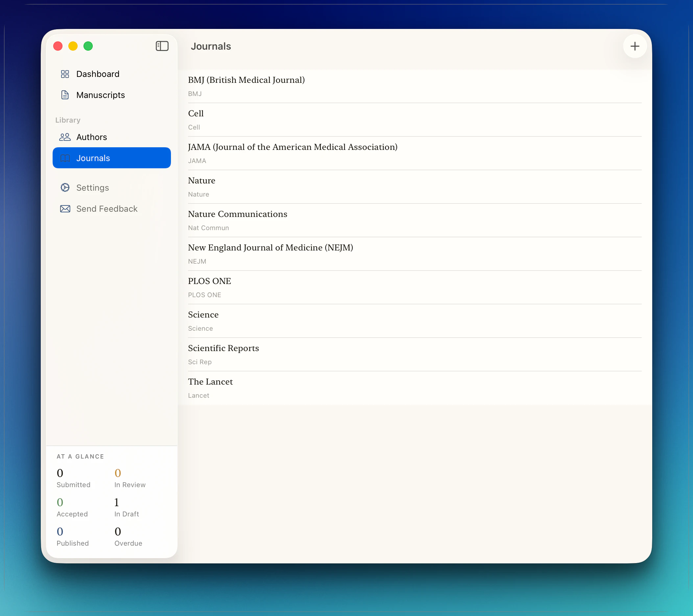Click the Manuscripts document icon
This screenshot has height=616, width=693.
point(65,95)
